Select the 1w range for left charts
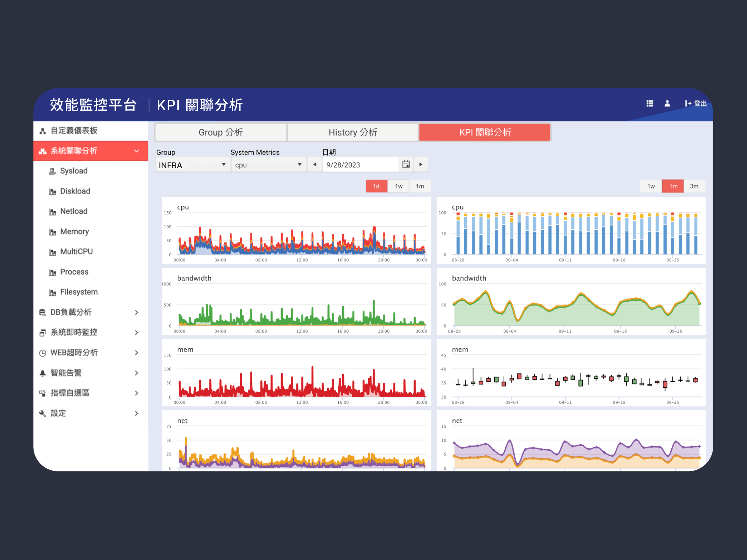The image size is (747, 560). (398, 186)
